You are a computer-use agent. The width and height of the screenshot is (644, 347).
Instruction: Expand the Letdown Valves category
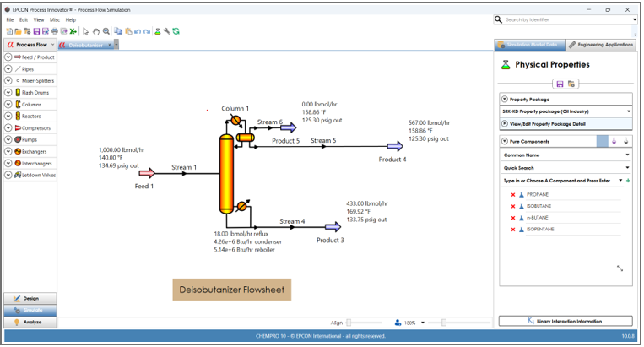tap(8, 175)
